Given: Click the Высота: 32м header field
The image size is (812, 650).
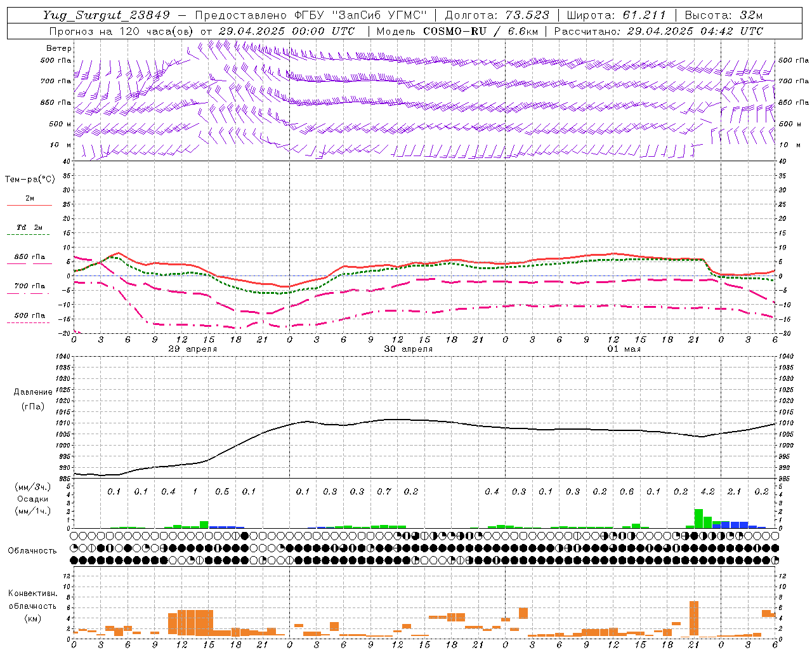Looking at the screenshot, I should [x=724, y=15].
